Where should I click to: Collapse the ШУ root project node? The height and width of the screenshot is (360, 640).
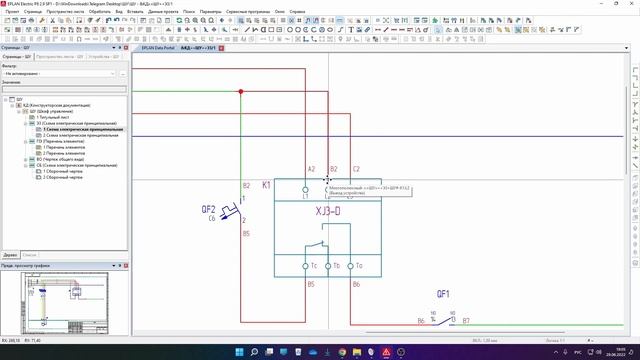click(x=6, y=99)
